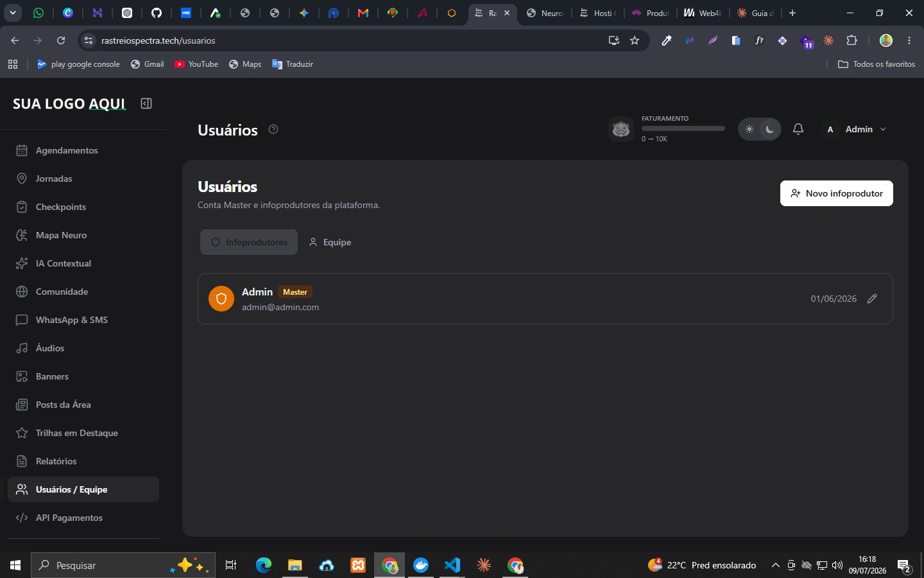Viewport: 924px width, 578px height.
Task: Open File Explorer from taskbar
Action: coord(295,565)
